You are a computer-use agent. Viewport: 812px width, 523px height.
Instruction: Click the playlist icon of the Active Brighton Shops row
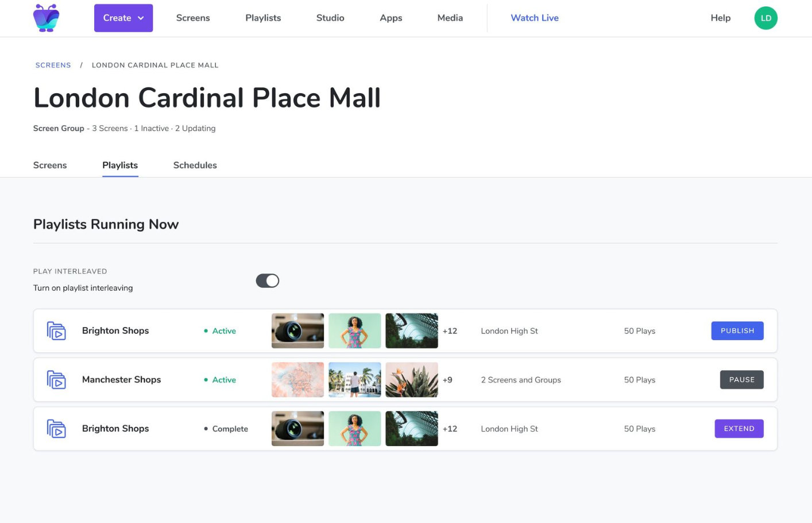[x=56, y=331]
